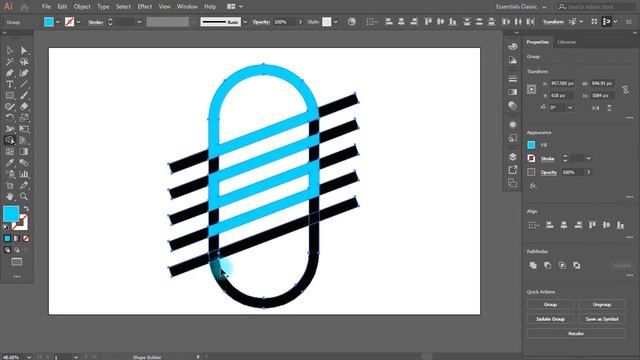Click the Group quick action button
The width and height of the screenshot is (640, 360).
[550, 304]
